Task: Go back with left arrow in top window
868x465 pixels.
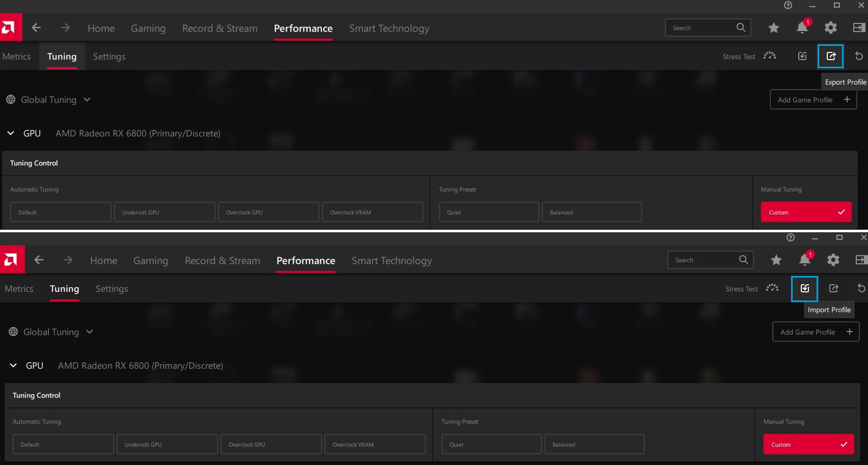Action: click(36, 28)
